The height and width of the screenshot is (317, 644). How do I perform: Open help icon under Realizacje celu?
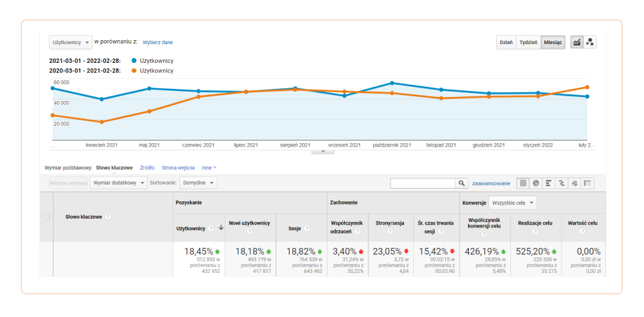coord(535,231)
